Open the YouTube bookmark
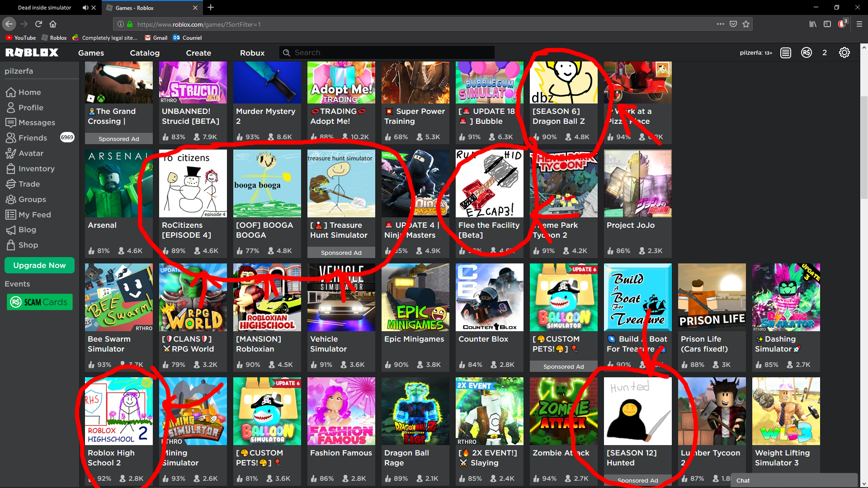This screenshot has height=488, width=868. click(21, 38)
